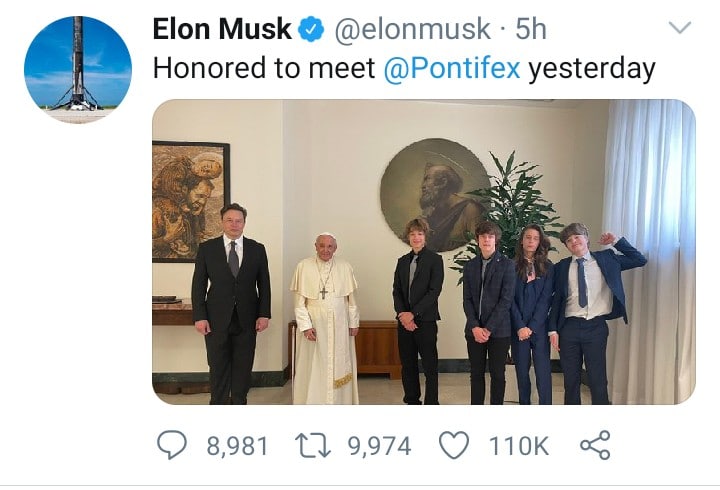The width and height of the screenshot is (720, 490).
Task: Click the blue verified badge
Action: click(x=312, y=30)
